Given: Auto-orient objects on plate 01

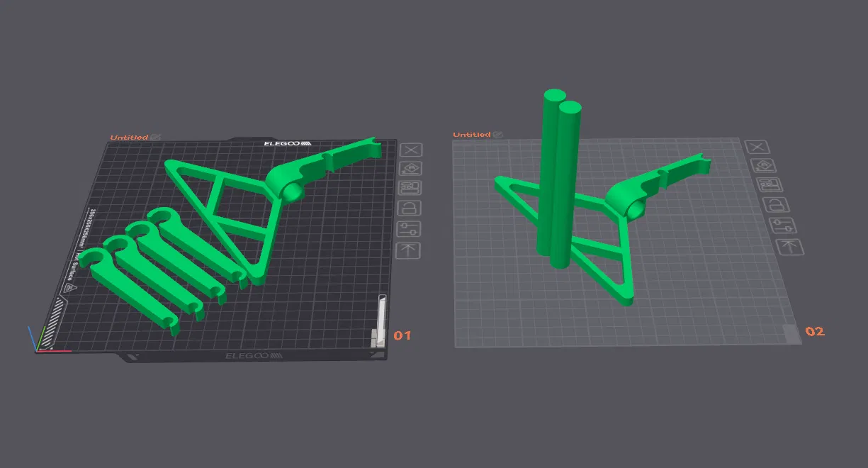Looking at the screenshot, I should [x=411, y=168].
